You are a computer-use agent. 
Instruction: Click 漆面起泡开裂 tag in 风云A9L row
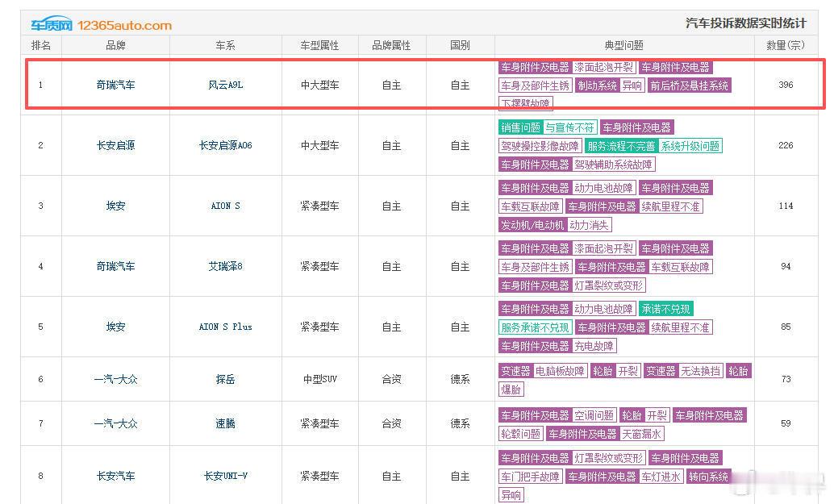pyautogui.click(x=603, y=68)
